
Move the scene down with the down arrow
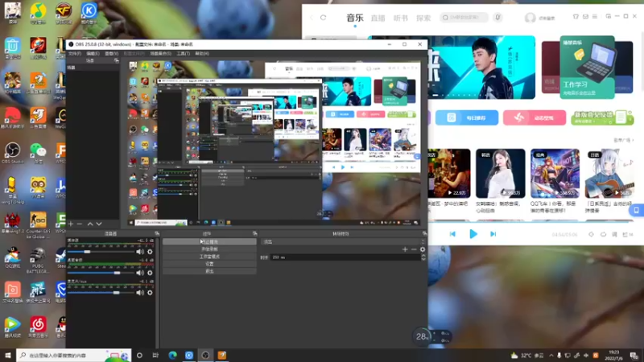[x=99, y=224]
